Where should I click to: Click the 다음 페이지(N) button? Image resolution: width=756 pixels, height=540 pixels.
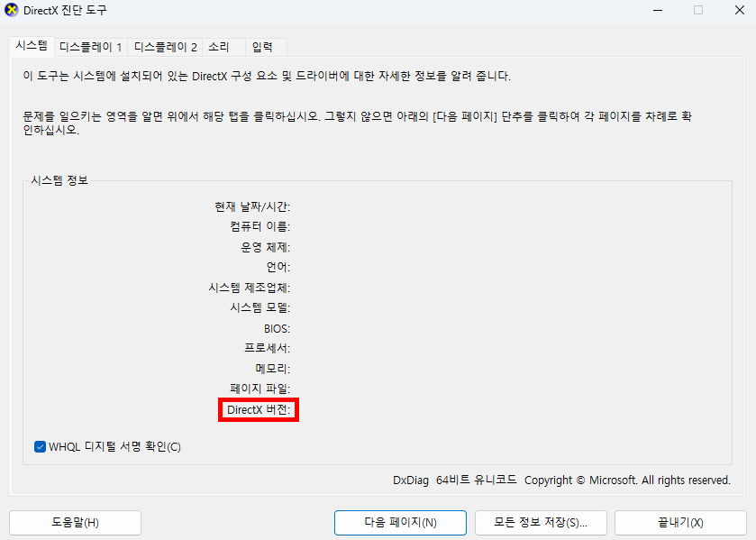click(x=400, y=523)
